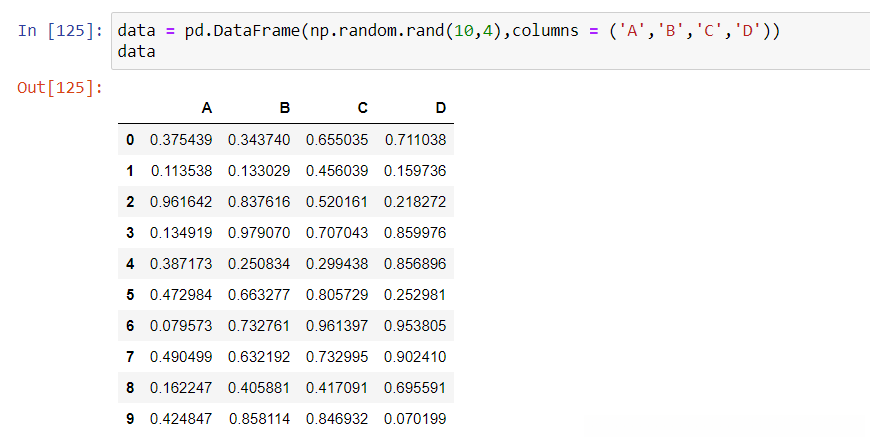Select cell value 0.695591
This screenshot has height=446, width=870.
pos(415,388)
